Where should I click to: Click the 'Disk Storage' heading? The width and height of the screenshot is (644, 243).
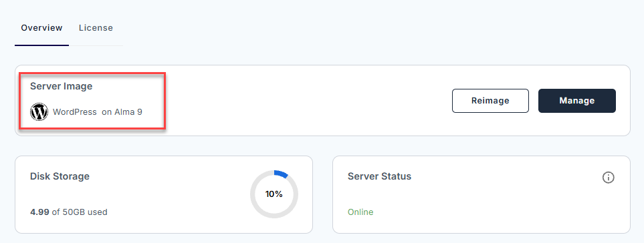[x=60, y=177]
